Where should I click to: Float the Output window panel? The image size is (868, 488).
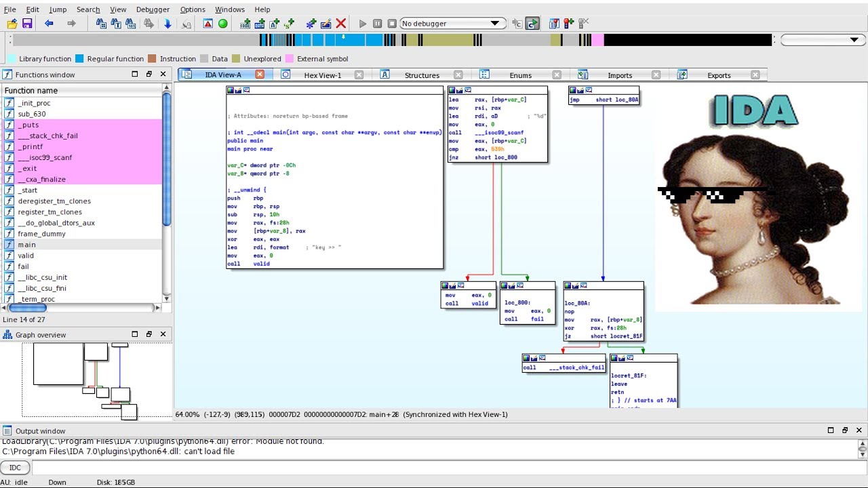tap(845, 430)
